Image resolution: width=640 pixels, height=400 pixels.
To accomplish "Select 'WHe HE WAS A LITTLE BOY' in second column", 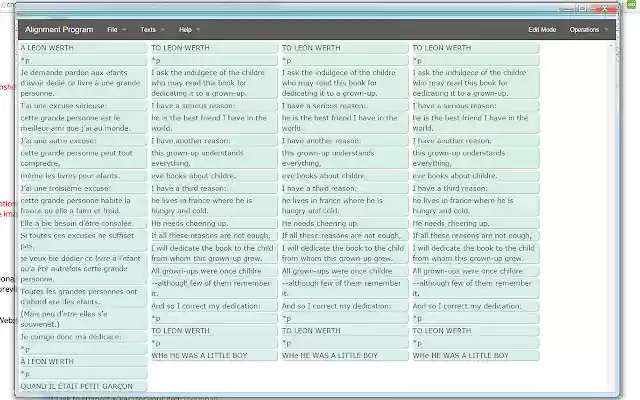I will pos(214,356).
